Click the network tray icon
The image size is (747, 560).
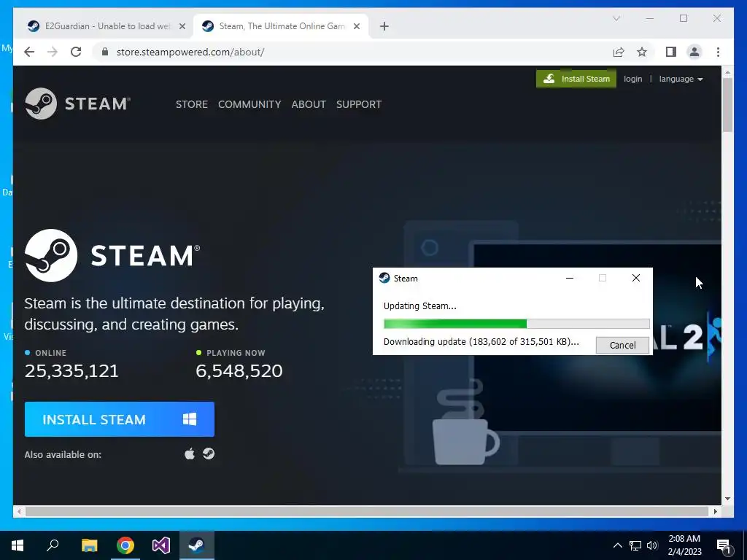pyautogui.click(x=635, y=545)
